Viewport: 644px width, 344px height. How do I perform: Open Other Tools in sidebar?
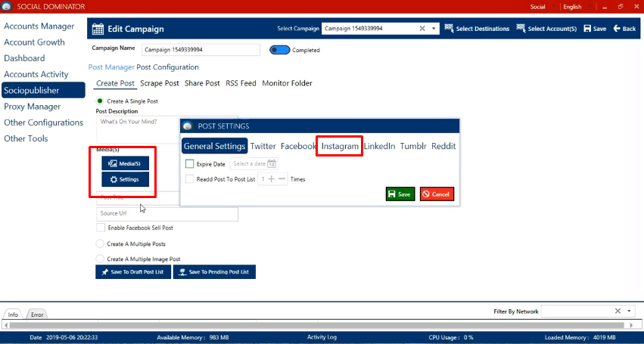coord(26,138)
